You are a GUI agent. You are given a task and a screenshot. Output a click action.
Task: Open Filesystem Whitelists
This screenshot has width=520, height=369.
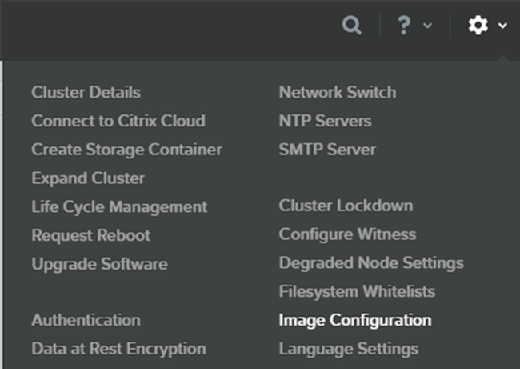(357, 291)
